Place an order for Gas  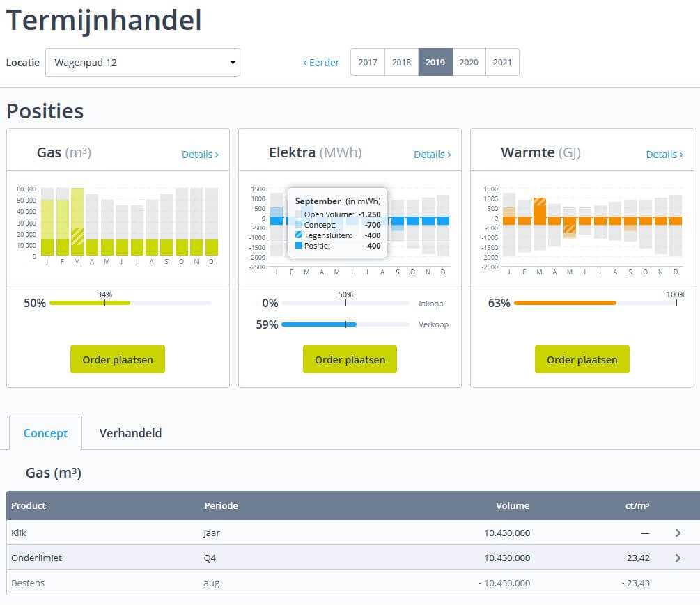tap(118, 360)
